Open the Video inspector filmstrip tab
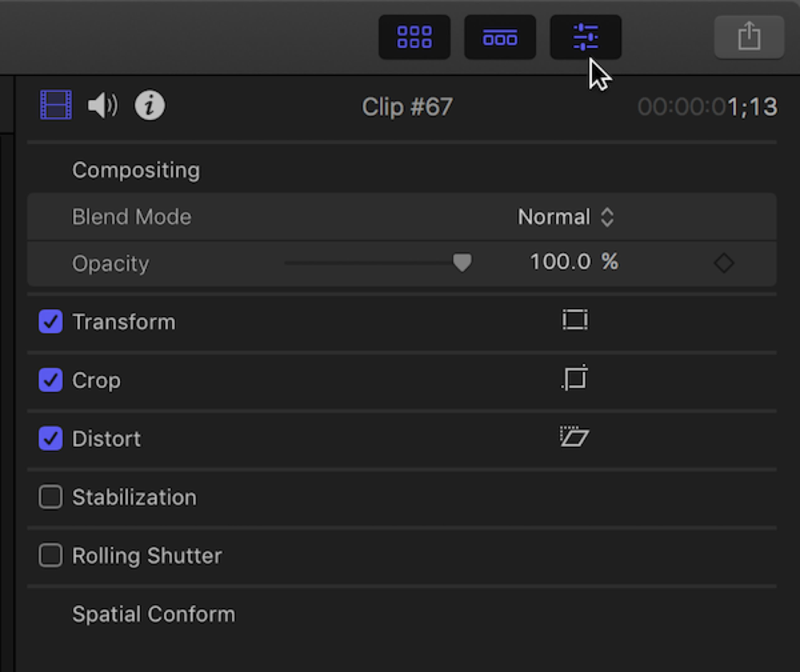Image resolution: width=800 pixels, height=672 pixels. (56, 105)
